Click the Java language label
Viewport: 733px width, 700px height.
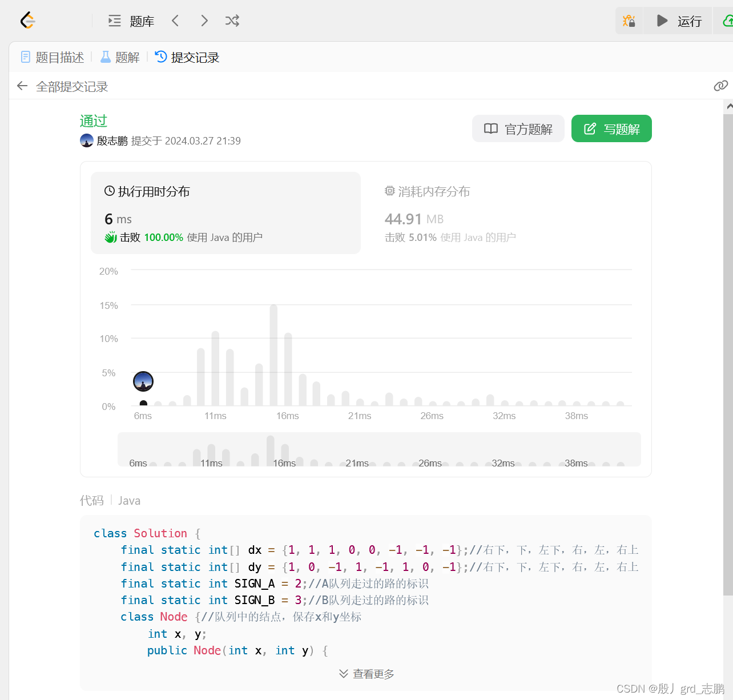[x=129, y=500]
